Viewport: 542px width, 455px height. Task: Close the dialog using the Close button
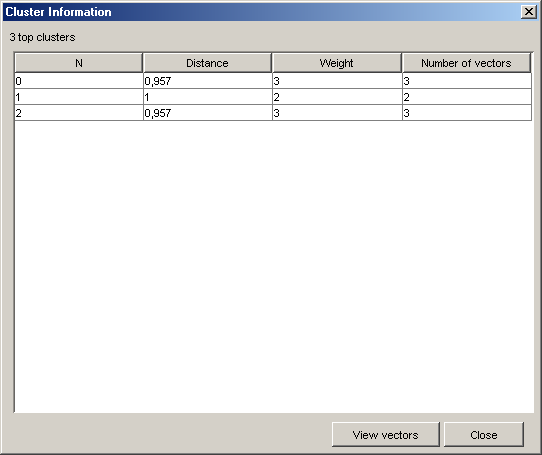tap(484, 434)
